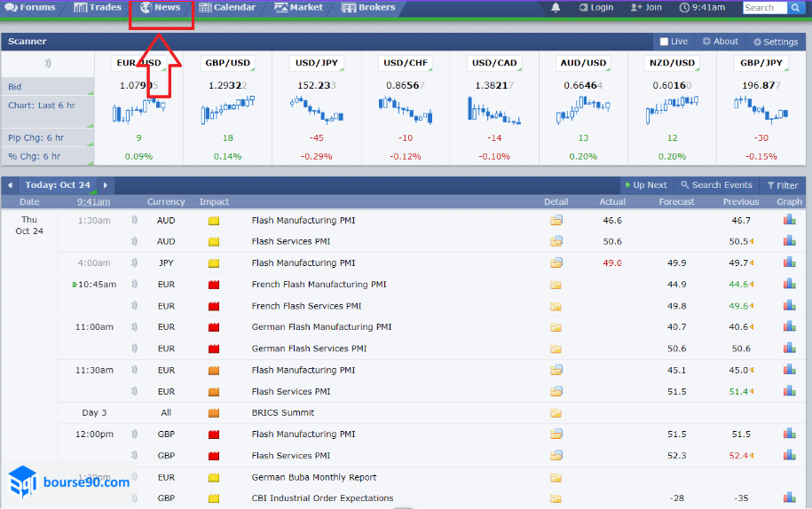The width and height of the screenshot is (812, 509).
Task: Click the Scanner Settings gear
Action: click(757, 42)
